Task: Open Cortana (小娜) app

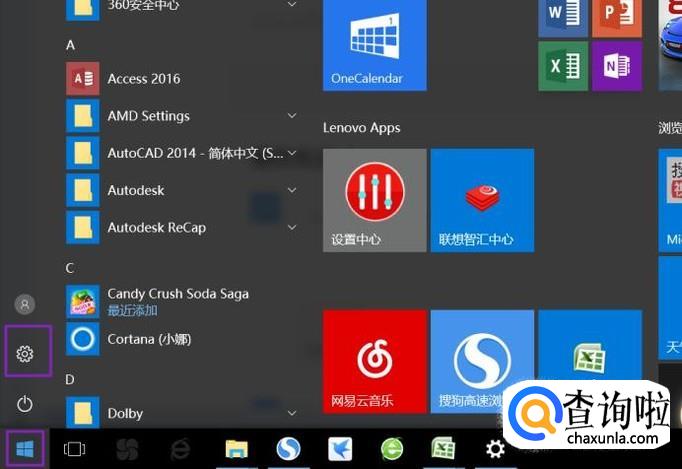Action: point(183,339)
